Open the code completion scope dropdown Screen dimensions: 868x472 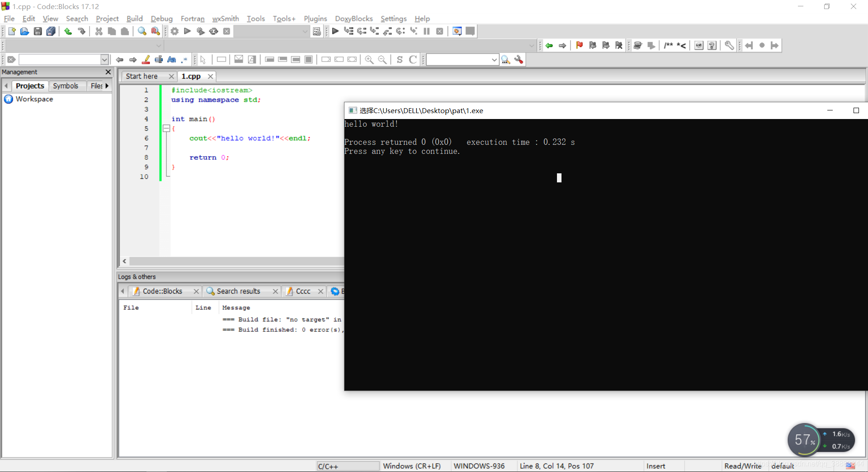click(x=159, y=45)
